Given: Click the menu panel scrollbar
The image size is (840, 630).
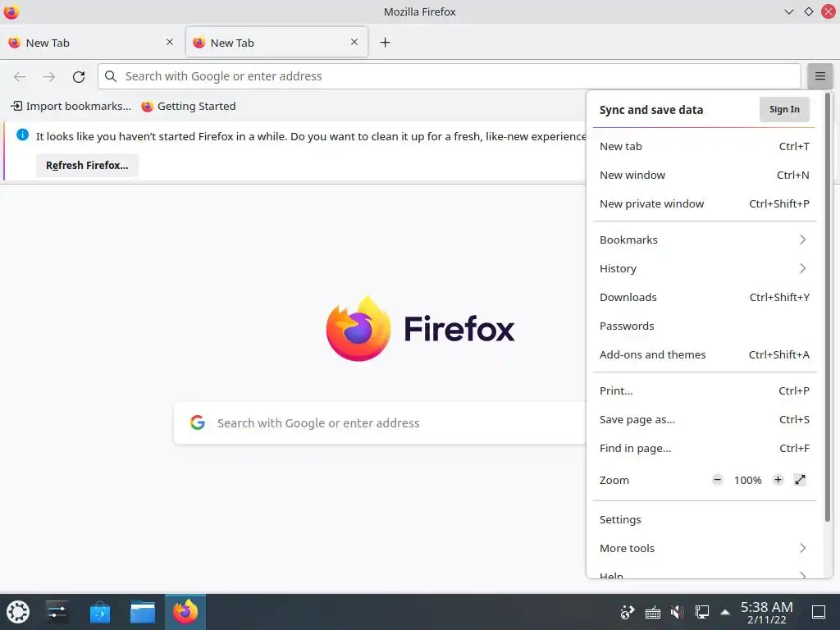Looking at the screenshot, I should click(x=827, y=307).
